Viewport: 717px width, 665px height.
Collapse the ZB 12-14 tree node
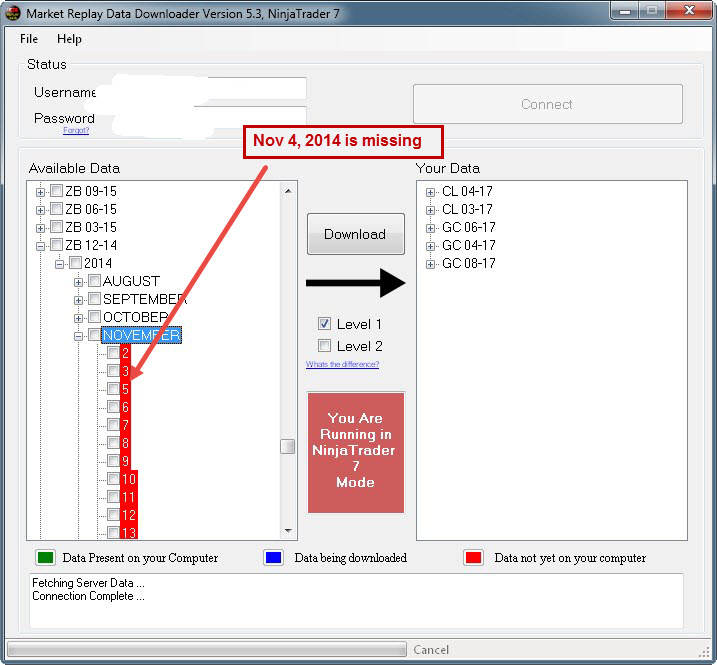pyautogui.click(x=40, y=246)
